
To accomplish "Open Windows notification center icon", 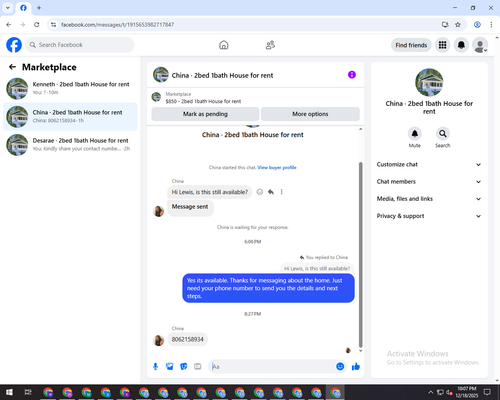I will 487,392.
